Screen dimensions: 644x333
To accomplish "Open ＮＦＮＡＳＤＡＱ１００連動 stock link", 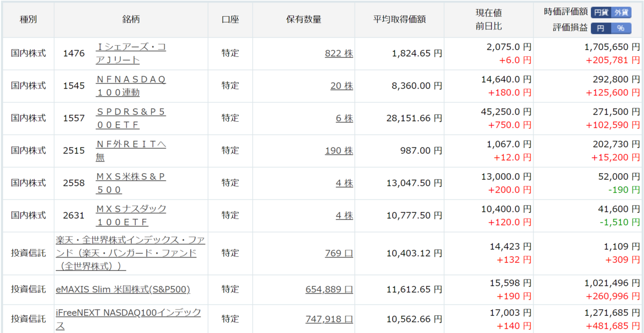I will (x=130, y=86).
